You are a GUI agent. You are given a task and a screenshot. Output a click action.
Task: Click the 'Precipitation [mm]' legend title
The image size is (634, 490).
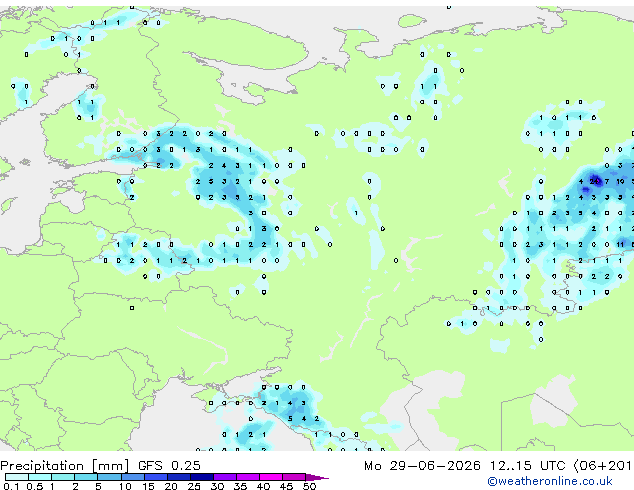[64, 466]
